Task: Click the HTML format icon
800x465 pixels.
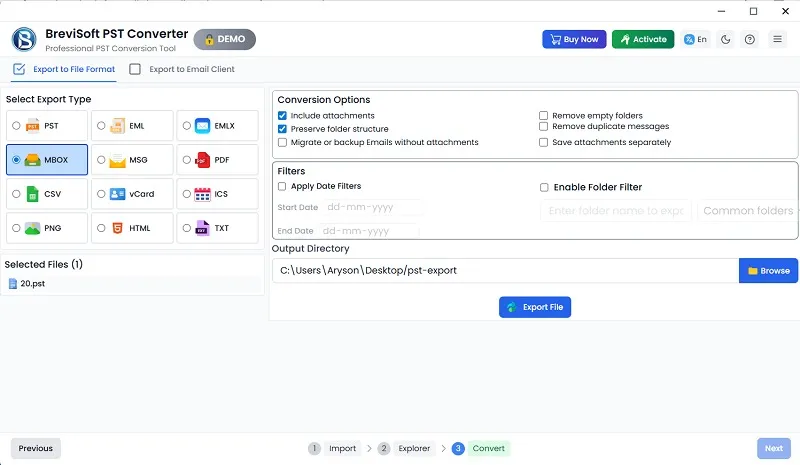Action: (117, 228)
